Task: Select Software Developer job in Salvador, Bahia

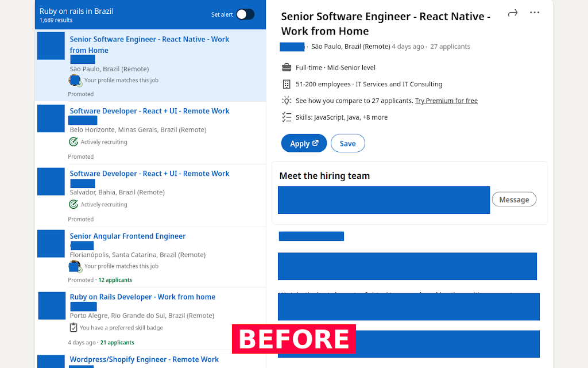Action: (149, 174)
